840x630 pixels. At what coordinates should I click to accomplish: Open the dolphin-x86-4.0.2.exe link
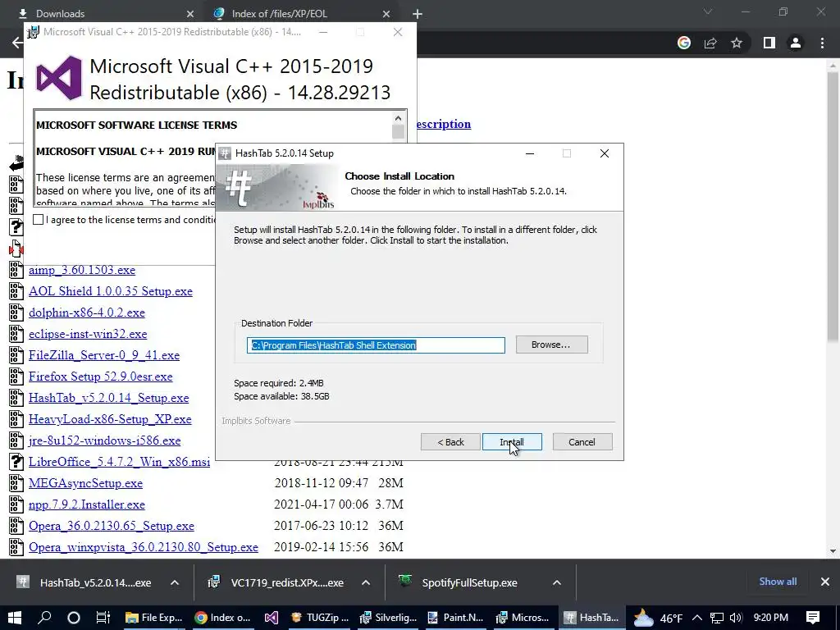tap(87, 313)
